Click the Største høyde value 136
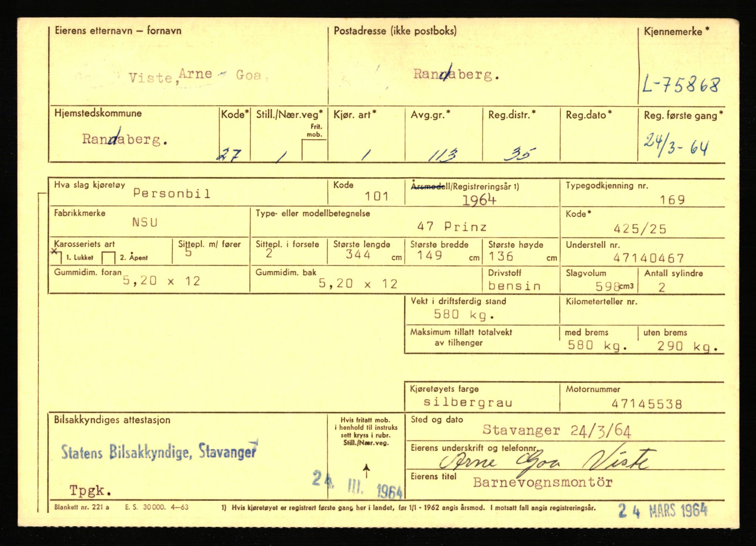 point(501,256)
